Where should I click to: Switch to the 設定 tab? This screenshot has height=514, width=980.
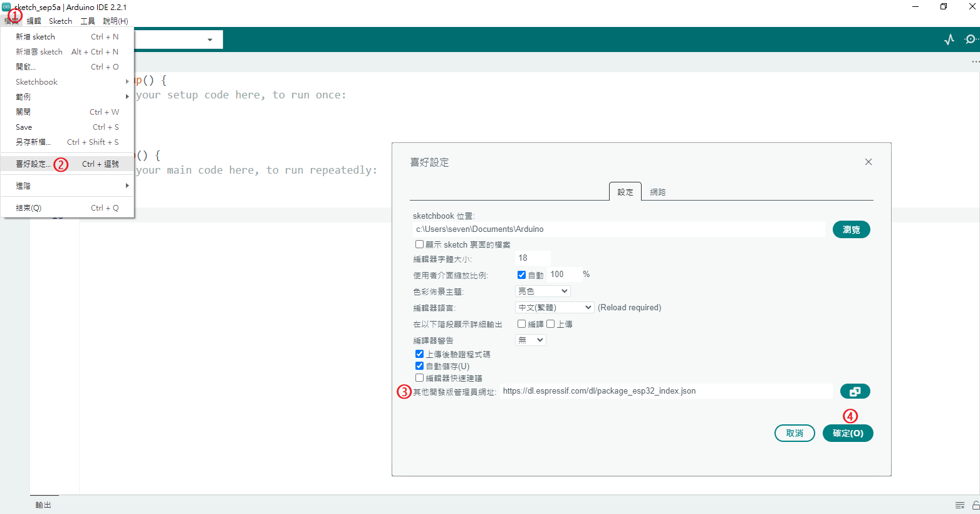pyautogui.click(x=625, y=192)
